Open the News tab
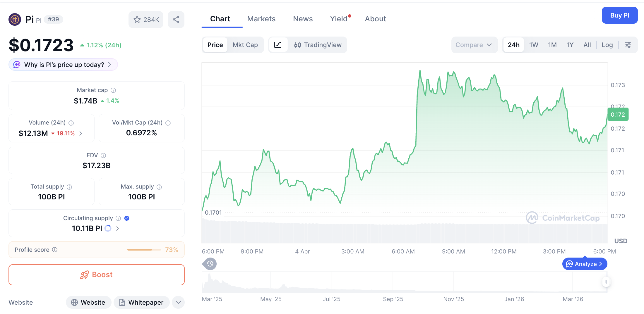 (x=303, y=18)
